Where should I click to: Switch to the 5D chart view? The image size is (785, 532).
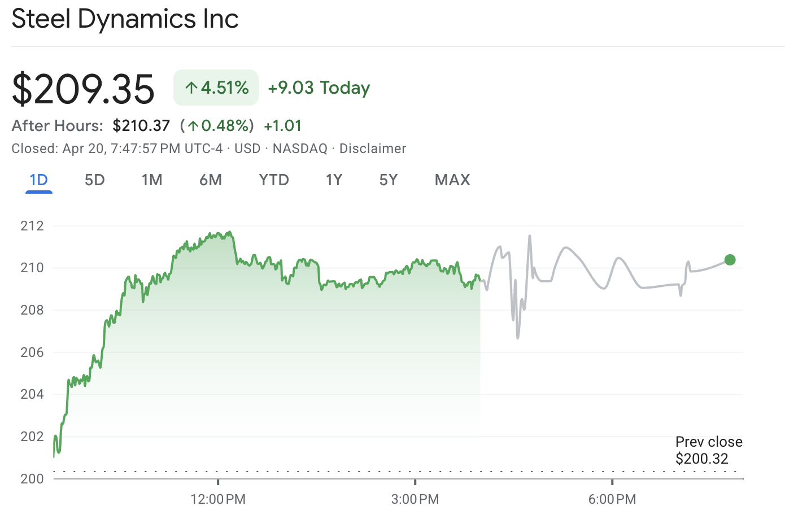tap(94, 180)
